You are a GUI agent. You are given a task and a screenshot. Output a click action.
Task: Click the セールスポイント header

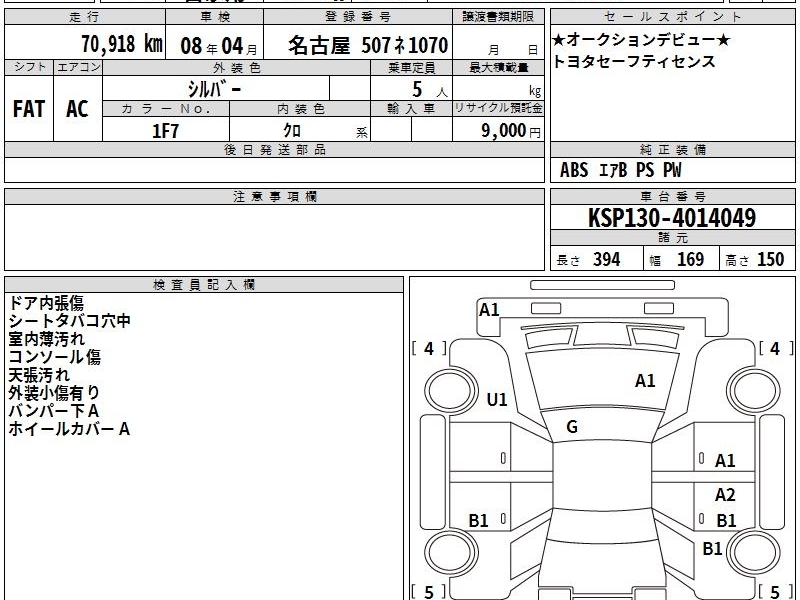(x=672, y=17)
